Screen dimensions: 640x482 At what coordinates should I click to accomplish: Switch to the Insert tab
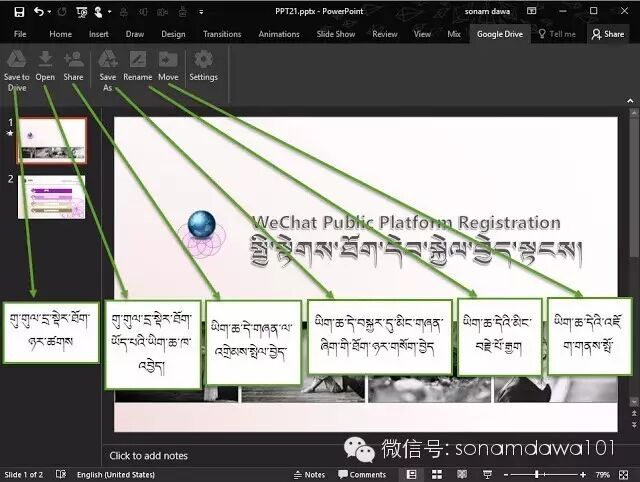coord(99,34)
